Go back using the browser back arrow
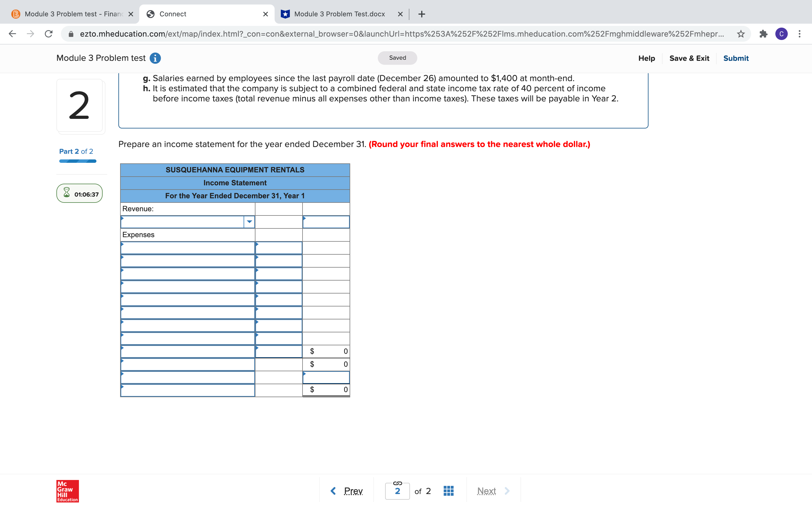The height and width of the screenshot is (507, 812). pos(12,34)
